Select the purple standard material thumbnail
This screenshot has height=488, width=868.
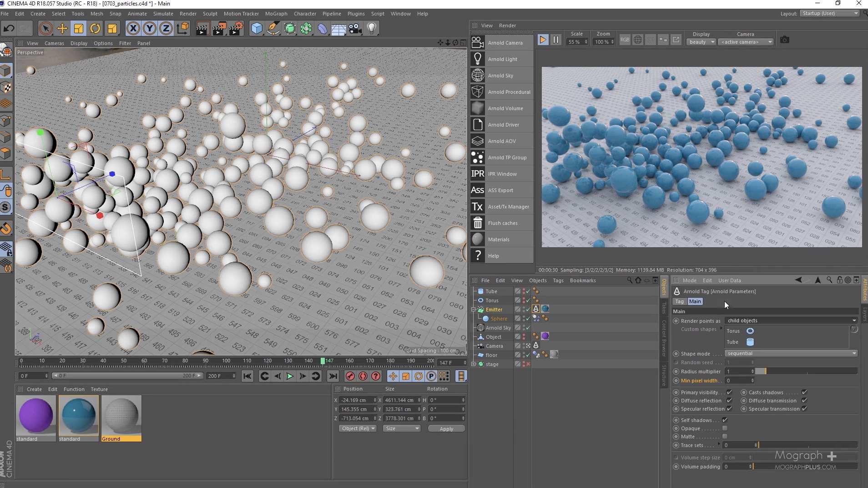click(35, 415)
